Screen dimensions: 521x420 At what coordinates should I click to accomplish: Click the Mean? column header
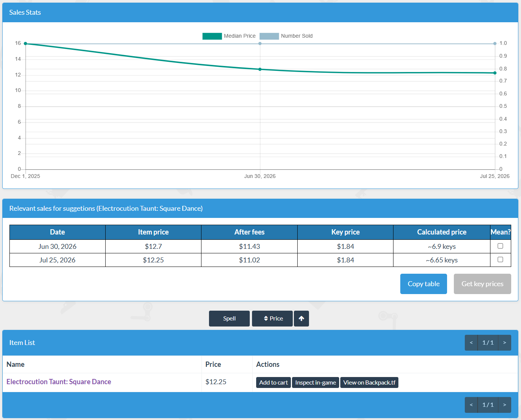pos(501,232)
